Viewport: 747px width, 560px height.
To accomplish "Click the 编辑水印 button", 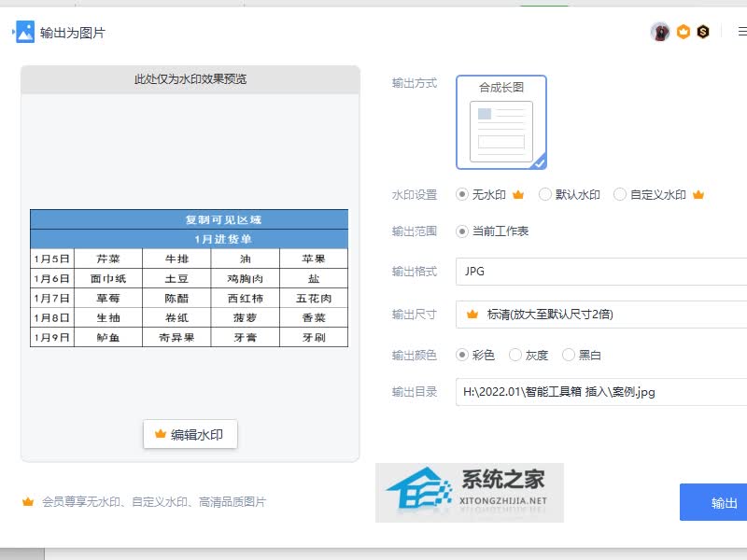I will click(189, 434).
